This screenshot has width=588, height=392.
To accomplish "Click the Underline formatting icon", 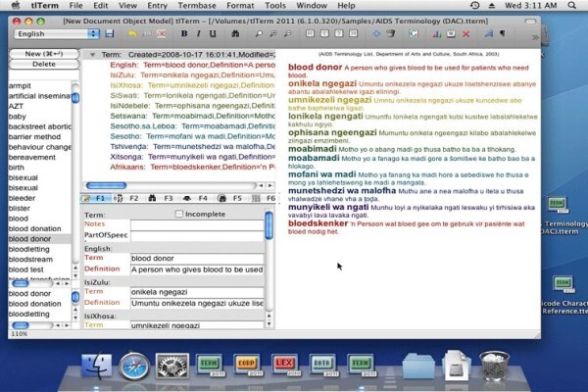I will 213,33.
